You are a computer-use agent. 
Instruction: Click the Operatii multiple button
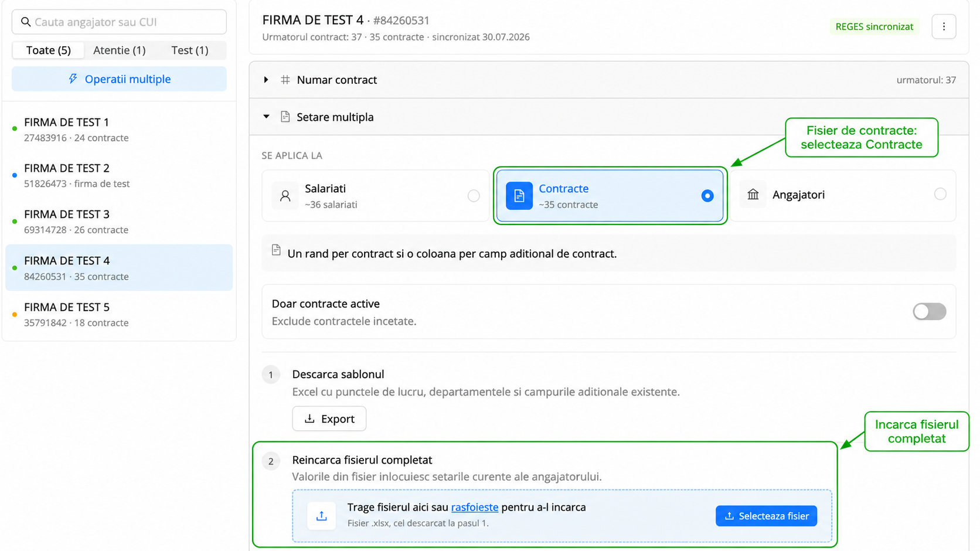pyautogui.click(x=119, y=79)
